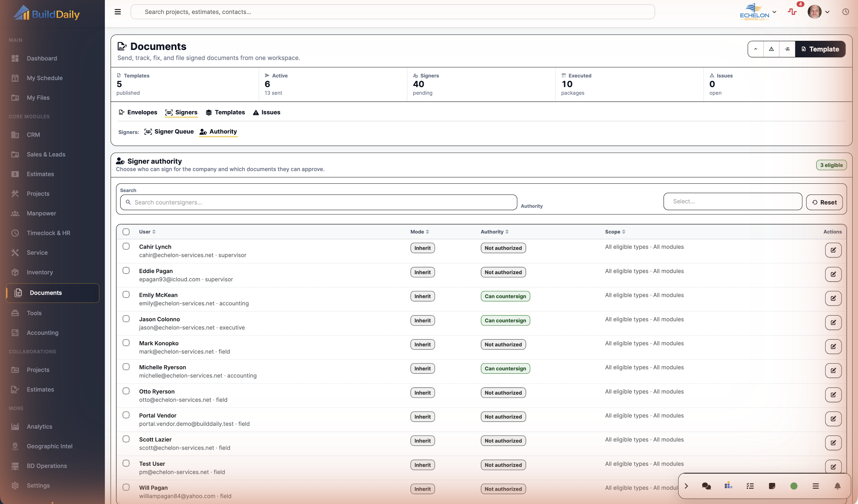Check the box for Portal Vendor
Screen dimensions: 858x504
click(x=126, y=415)
